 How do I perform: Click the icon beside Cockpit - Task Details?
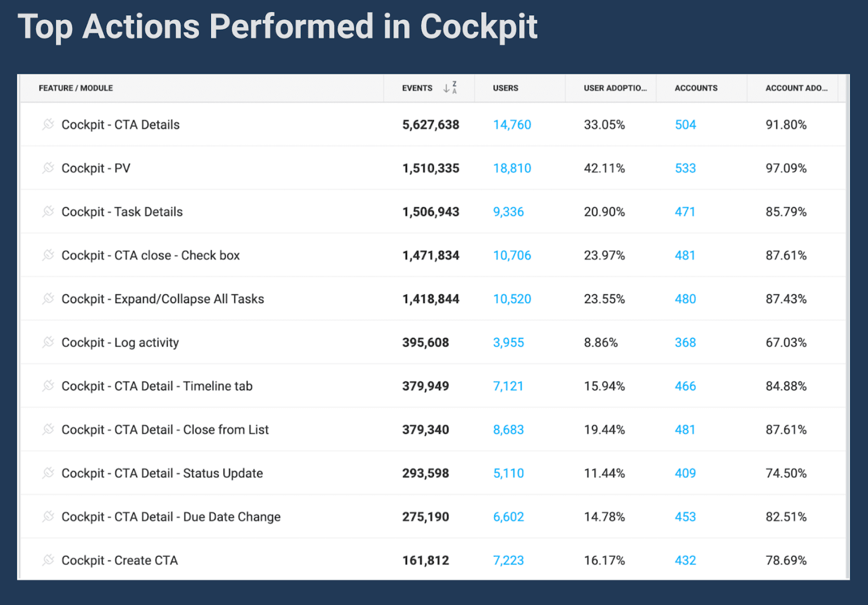(48, 211)
